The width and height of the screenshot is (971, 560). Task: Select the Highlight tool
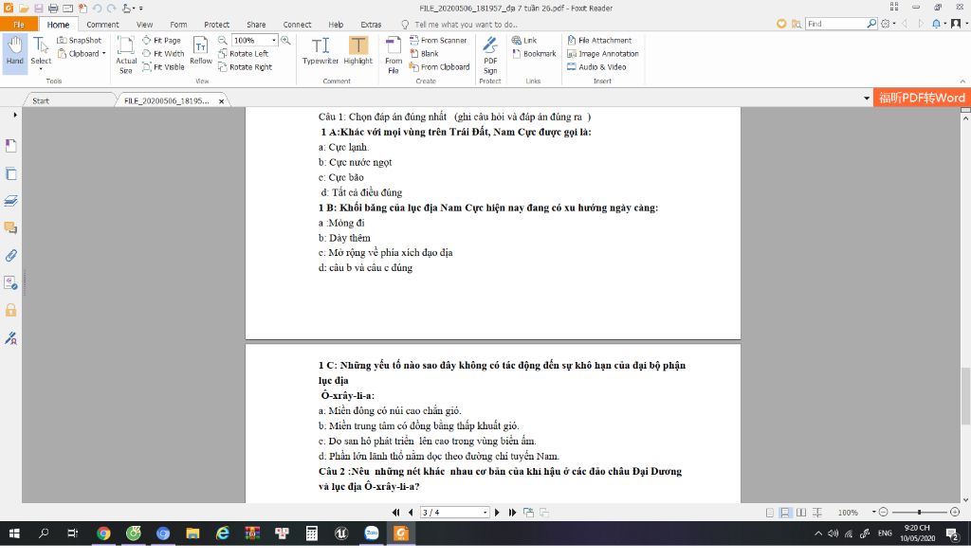pyautogui.click(x=357, y=51)
